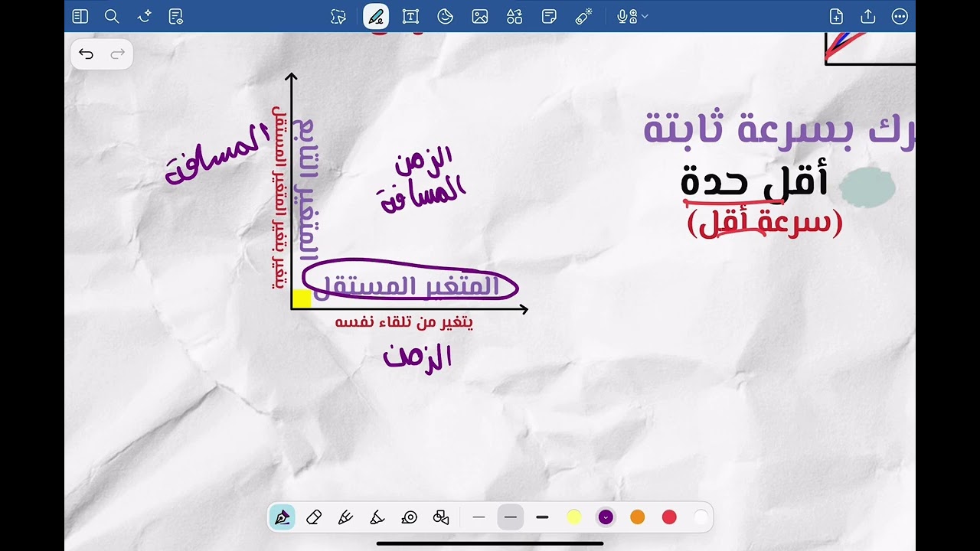The image size is (980, 551).
Task: Add a new page with plus icon
Action: (836, 17)
